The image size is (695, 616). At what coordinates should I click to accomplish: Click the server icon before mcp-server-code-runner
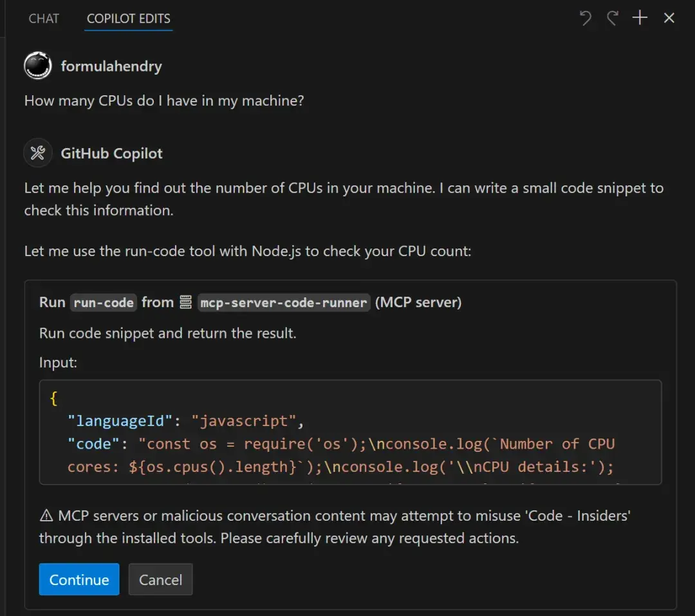(x=186, y=303)
